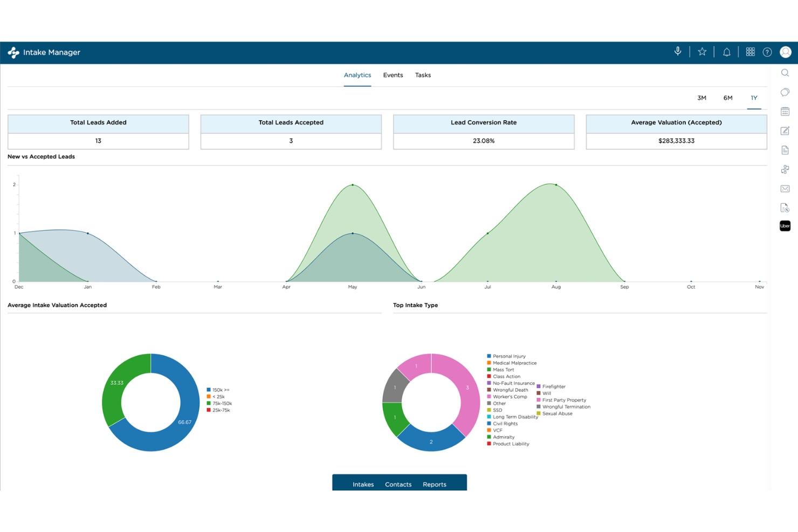Switch to the 3M time range
Viewport: 798px width, 532px height.
point(701,98)
